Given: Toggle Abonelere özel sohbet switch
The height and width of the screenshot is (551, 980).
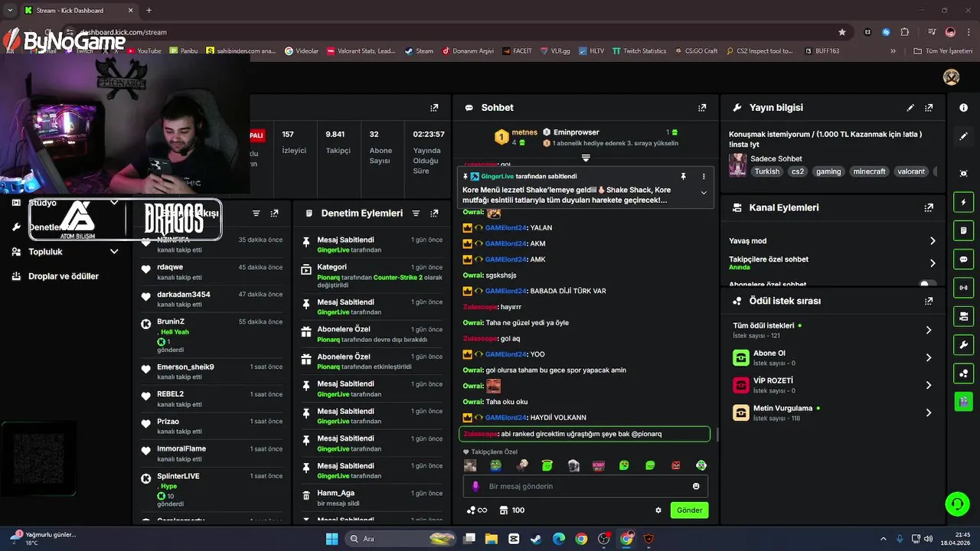Looking at the screenshot, I should [928, 284].
